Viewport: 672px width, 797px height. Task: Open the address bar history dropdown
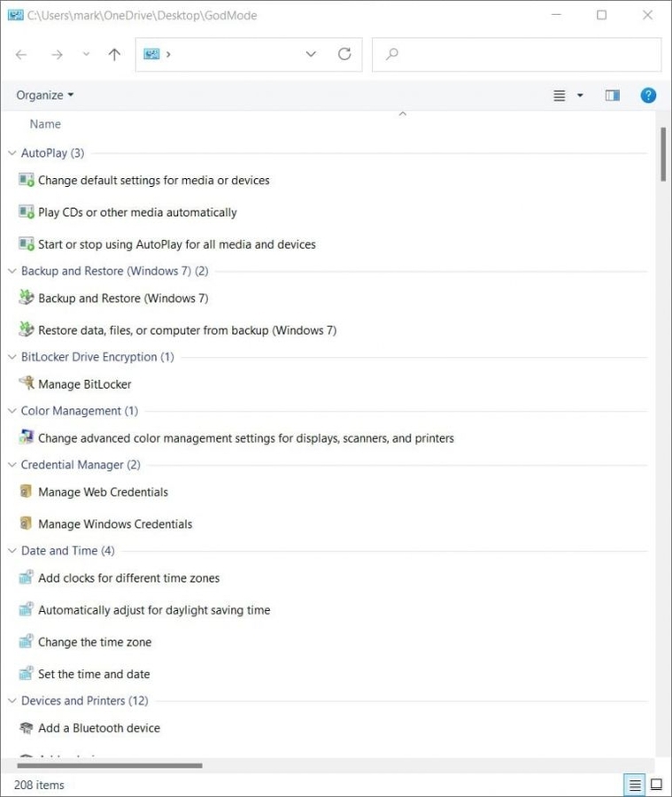coord(311,54)
